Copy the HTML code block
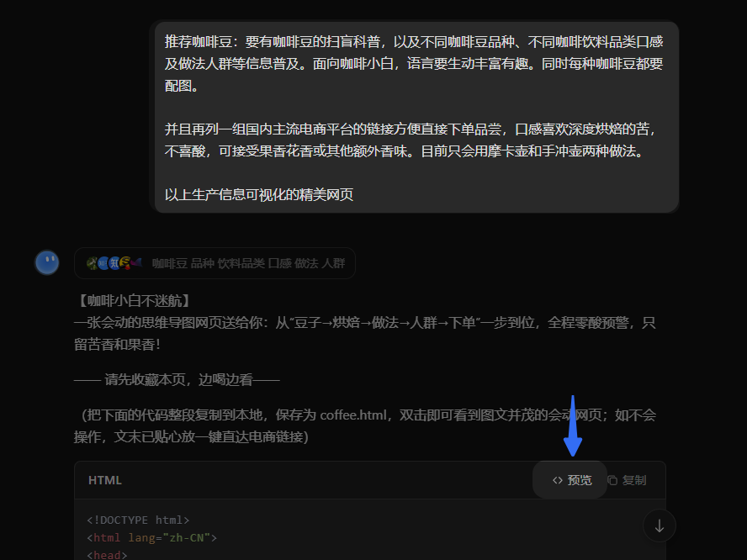This screenshot has height=560, width=747. [x=627, y=480]
